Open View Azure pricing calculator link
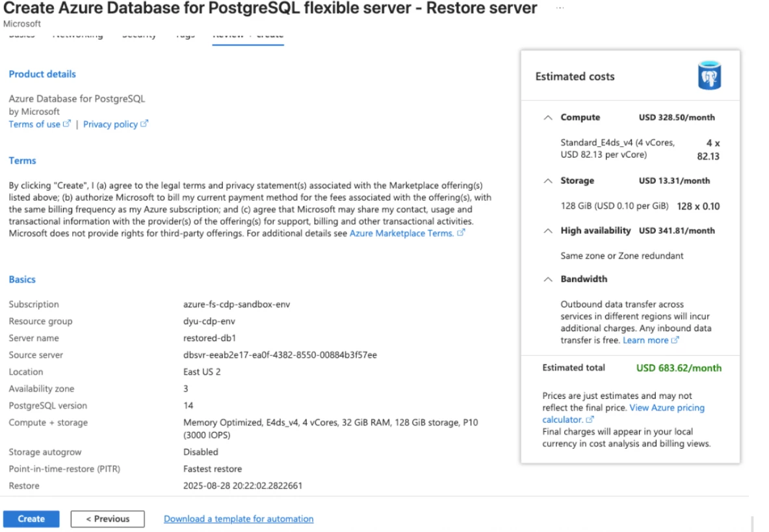 coord(623,413)
